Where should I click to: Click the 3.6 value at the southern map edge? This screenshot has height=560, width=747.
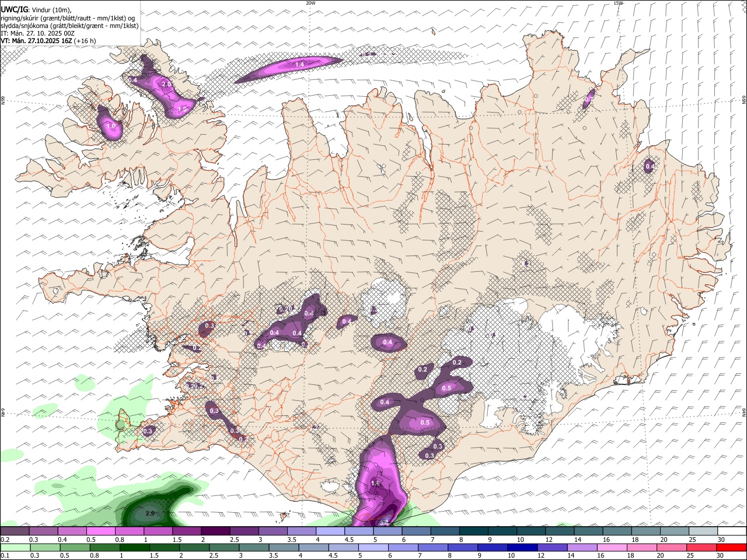[384, 523]
